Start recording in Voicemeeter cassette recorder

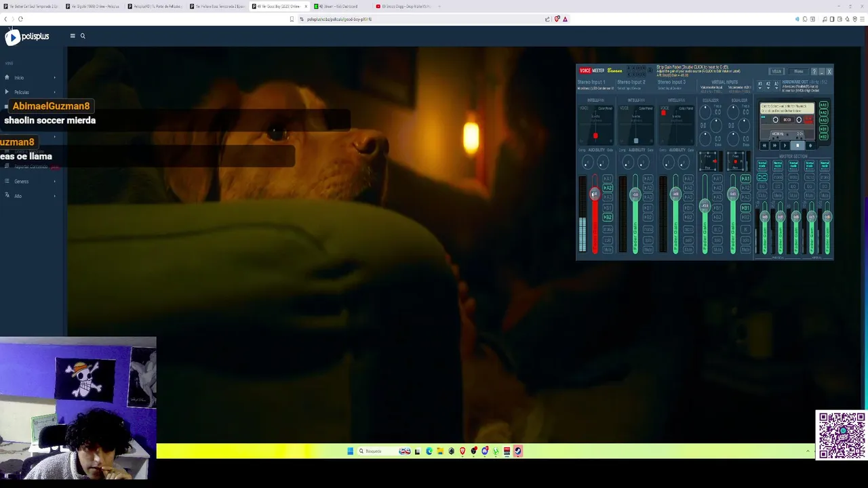(x=810, y=146)
